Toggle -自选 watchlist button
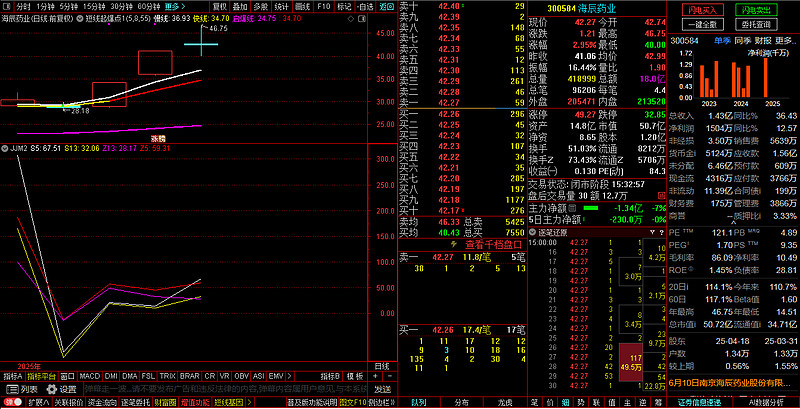This screenshot has height=409, width=800. (x=365, y=7)
